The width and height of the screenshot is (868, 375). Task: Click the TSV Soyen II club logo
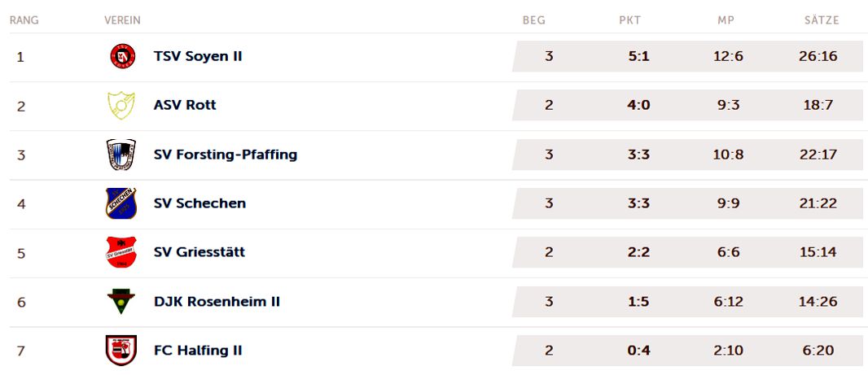point(122,56)
